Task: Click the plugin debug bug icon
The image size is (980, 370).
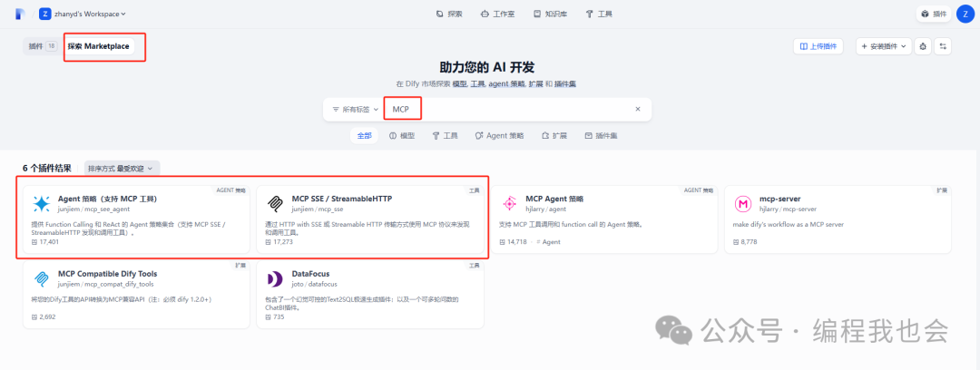Action: click(923, 46)
